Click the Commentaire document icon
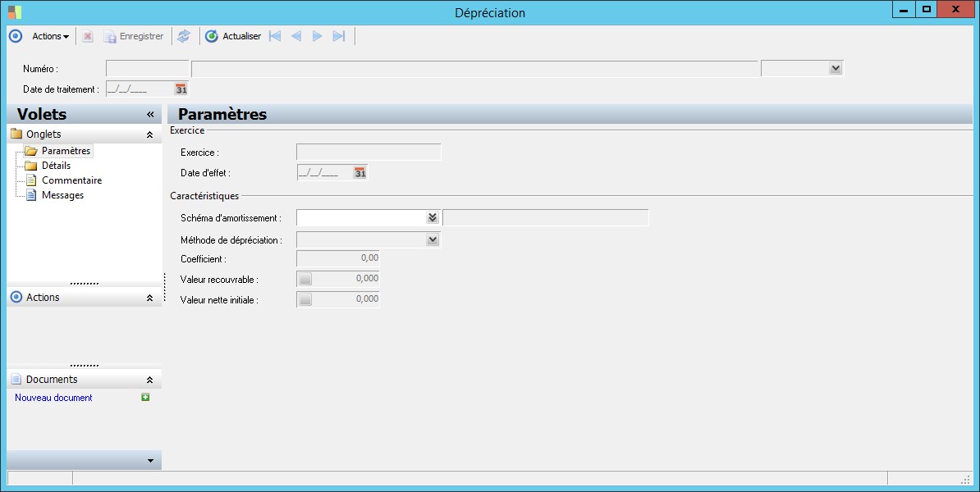Screen dimensions: 980x492 [x=31, y=180]
